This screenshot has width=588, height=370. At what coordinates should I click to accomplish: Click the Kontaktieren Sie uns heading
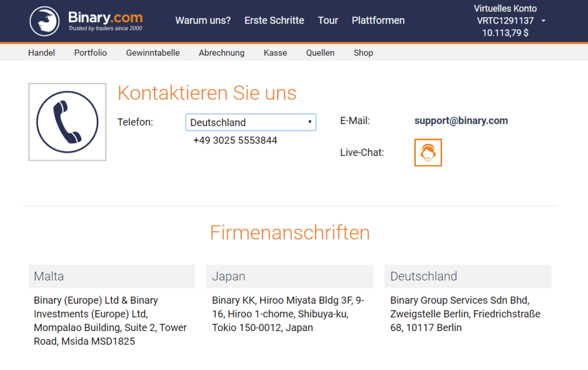[x=207, y=93]
